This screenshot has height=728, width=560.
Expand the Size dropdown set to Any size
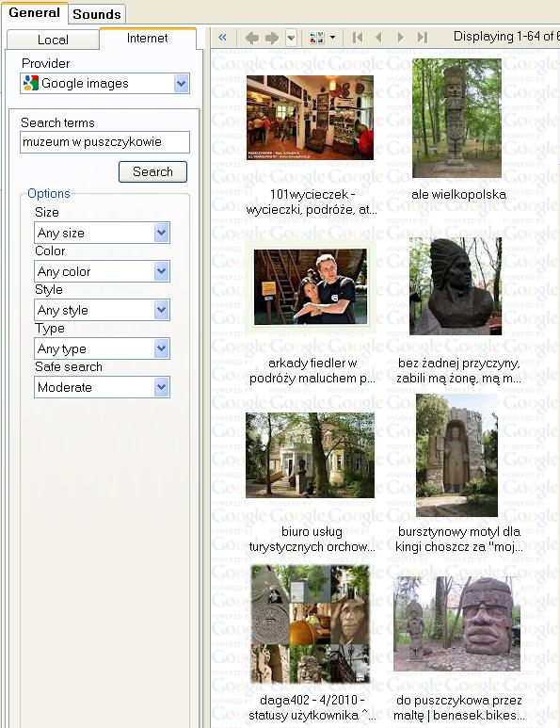tap(102, 233)
